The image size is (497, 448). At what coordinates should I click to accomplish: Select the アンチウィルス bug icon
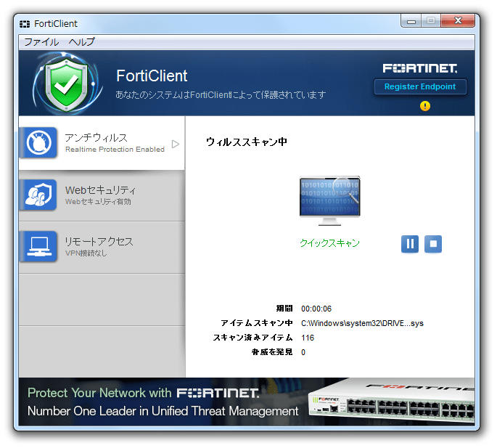click(39, 143)
